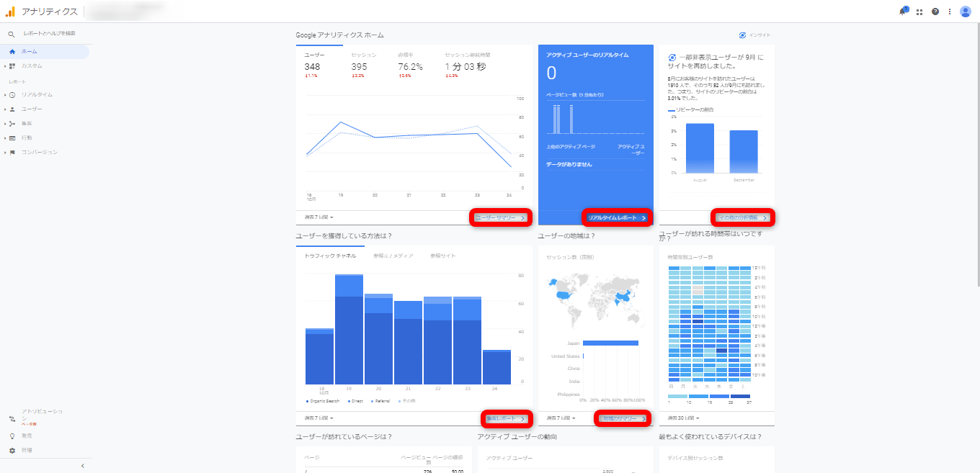Open 集客レポート link
Image resolution: width=980 pixels, height=473 pixels.
click(506, 418)
